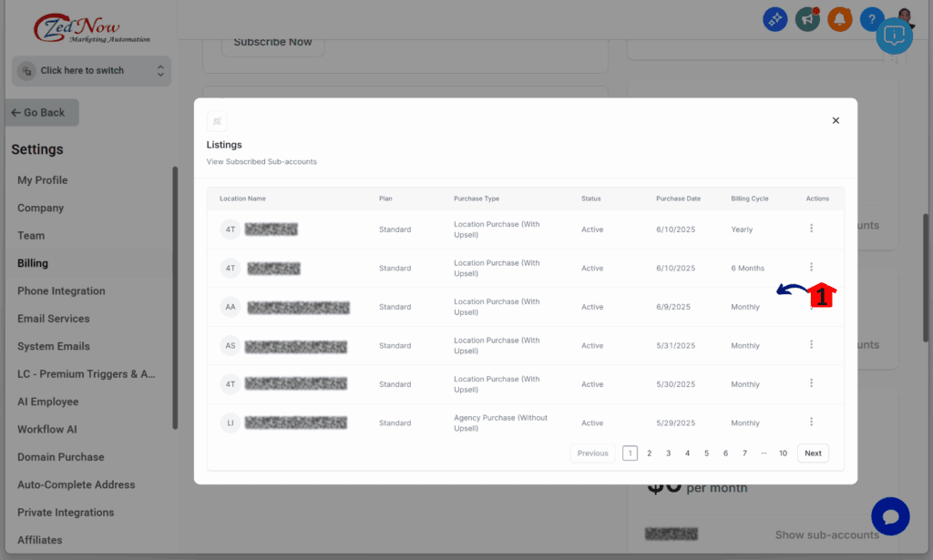Click the Location Name column header
The image size is (933, 560).
(242, 199)
